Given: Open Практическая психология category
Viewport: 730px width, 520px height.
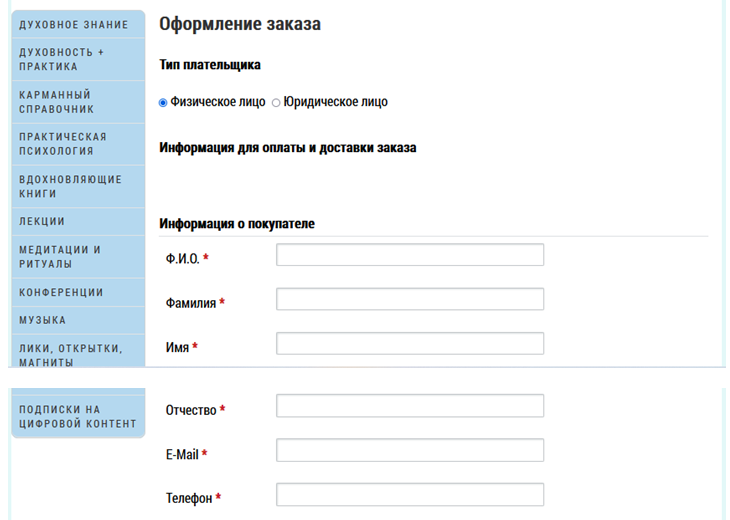Looking at the screenshot, I should coord(63,144).
